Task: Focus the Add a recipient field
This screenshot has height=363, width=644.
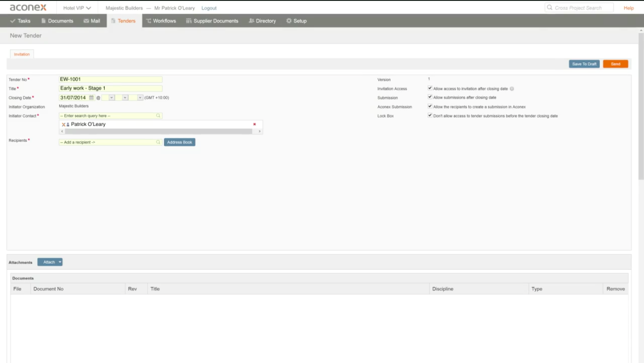Action: pos(110,142)
